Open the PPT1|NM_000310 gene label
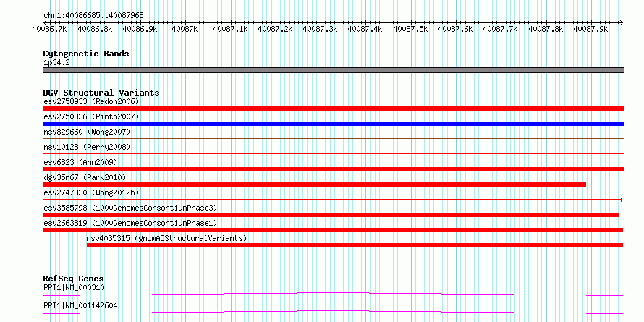Viewport: 644px width, 322px height. coord(74,287)
